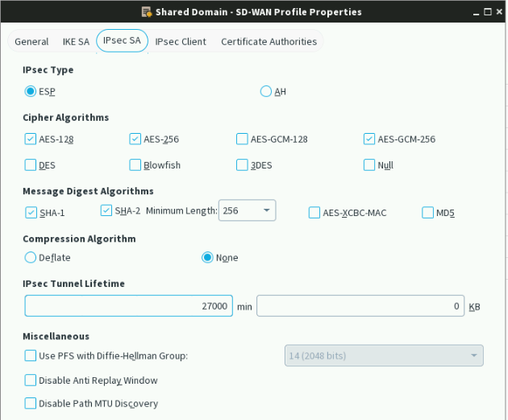Toggle the SHA-1 digest checkbox
This screenshot has width=508, height=420.
tap(31, 213)
